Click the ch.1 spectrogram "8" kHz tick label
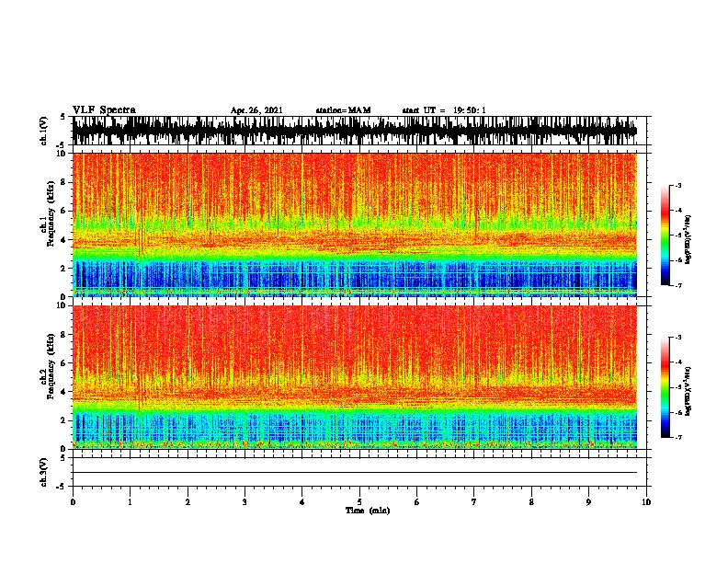This screenshot has width=728, height=563. tap(64, 182)
